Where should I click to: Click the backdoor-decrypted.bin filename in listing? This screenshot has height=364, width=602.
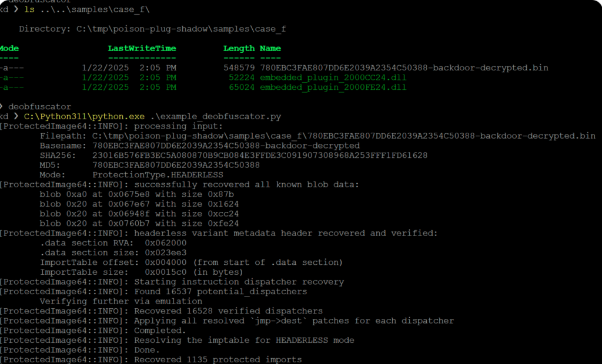[404, 68]
